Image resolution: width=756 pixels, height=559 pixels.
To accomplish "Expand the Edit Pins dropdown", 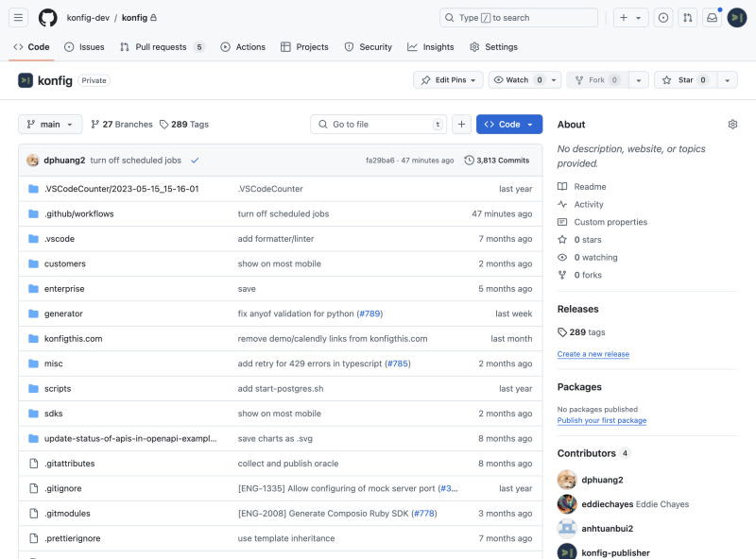I will coord(448,80).
